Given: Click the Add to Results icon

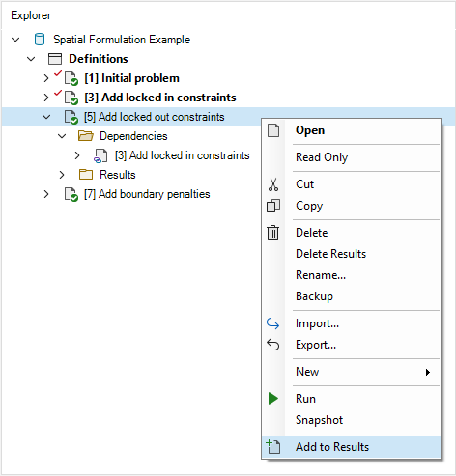Looking at the screenshot, I should tap(273, 447).
